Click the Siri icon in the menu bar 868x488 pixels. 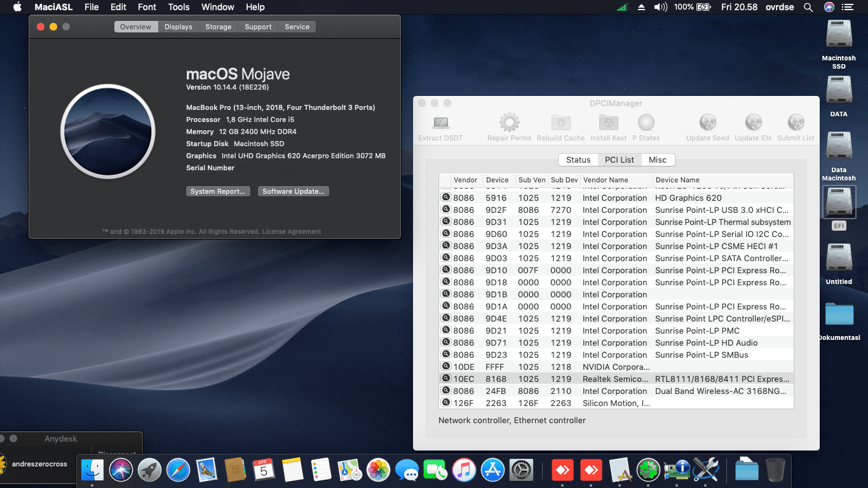point(829,7)
